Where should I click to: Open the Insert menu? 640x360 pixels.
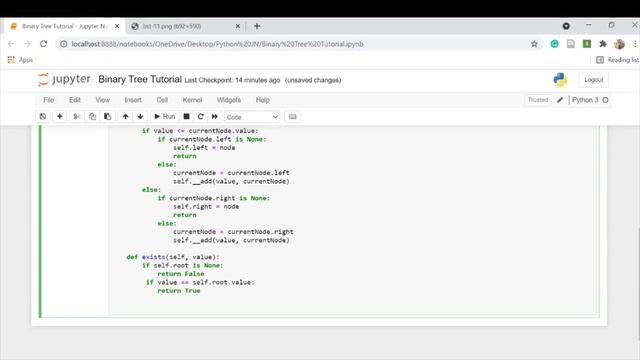click(133, 100)
